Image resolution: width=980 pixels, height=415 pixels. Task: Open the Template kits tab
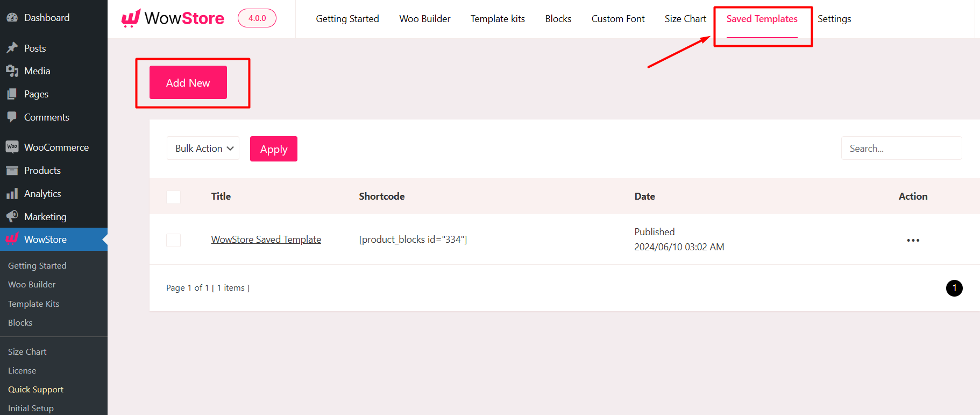click(x=498, y=19)
